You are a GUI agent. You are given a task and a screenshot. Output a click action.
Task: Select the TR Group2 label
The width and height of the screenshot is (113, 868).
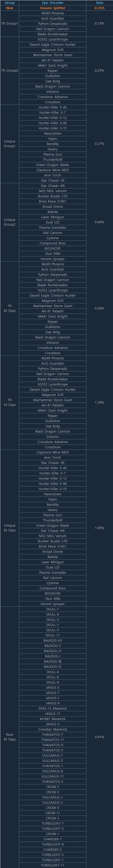[x=9, y=70]
